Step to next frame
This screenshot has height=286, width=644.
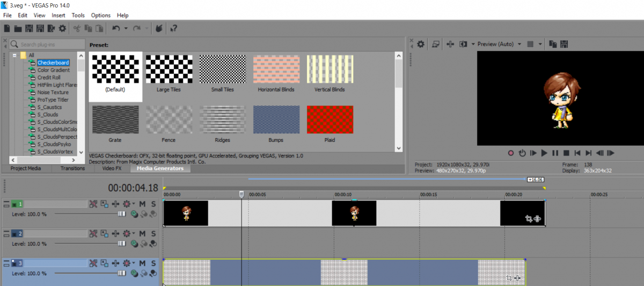tap(611, 153)
